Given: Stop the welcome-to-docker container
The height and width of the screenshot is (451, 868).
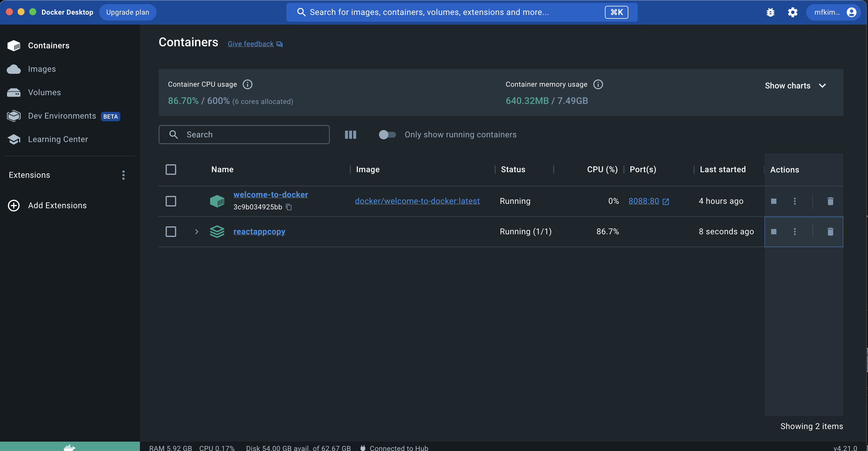Looking at the screenshot, I should [774, 201].
